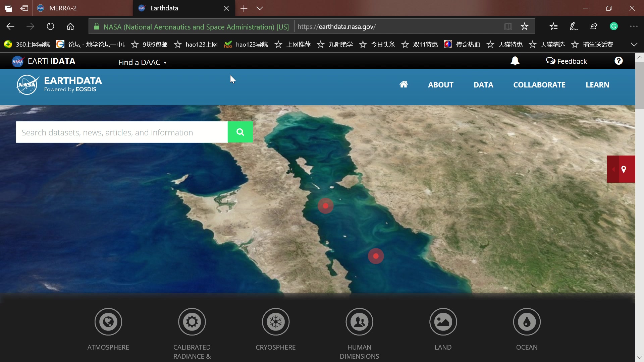Open the 天猫精选 bookmark
Screen dimensions: 644x362
[x=547, y=44]
